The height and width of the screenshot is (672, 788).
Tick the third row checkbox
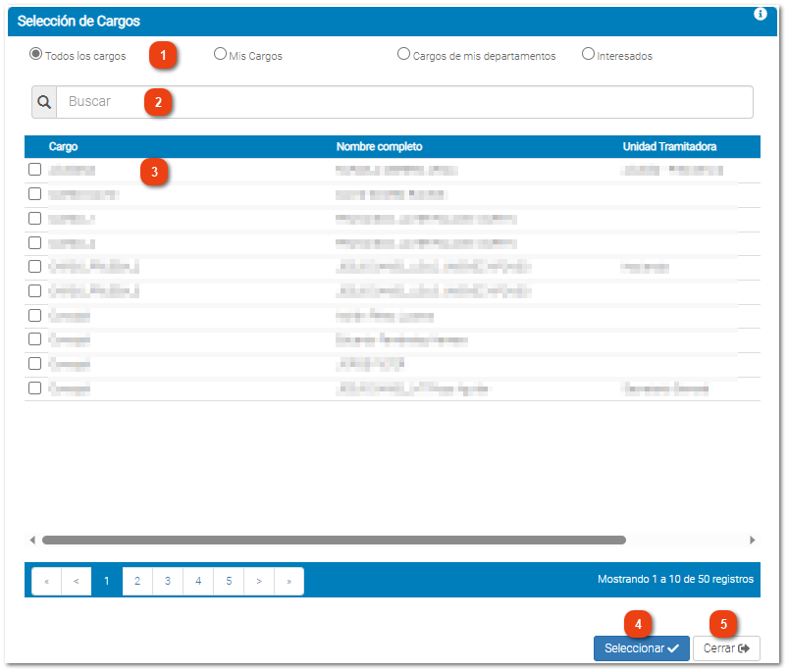(x=34, y=219)
